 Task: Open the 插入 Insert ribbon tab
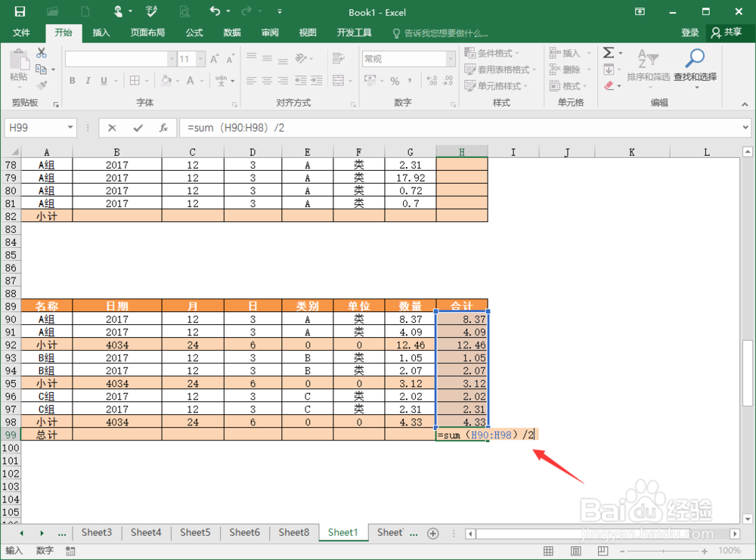[101, 32]
